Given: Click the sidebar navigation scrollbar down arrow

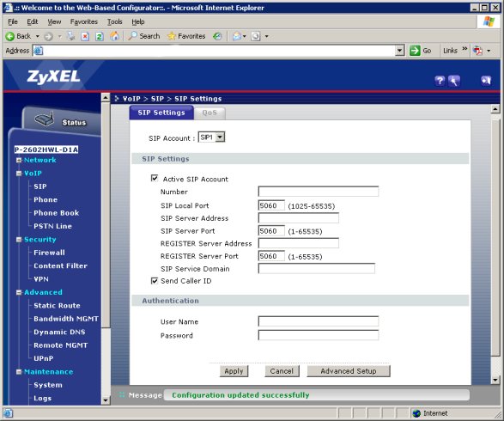Looking at the screenshot, I should [106, 400].
